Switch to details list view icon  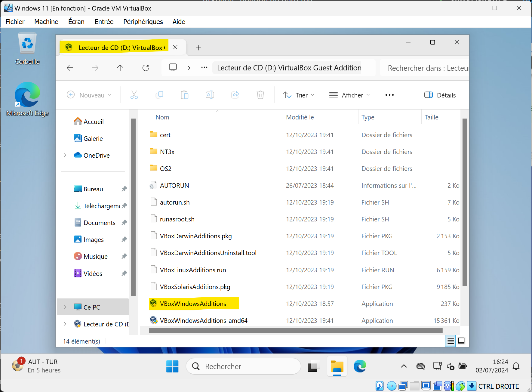pyautogui.click(x=450, y=341)
